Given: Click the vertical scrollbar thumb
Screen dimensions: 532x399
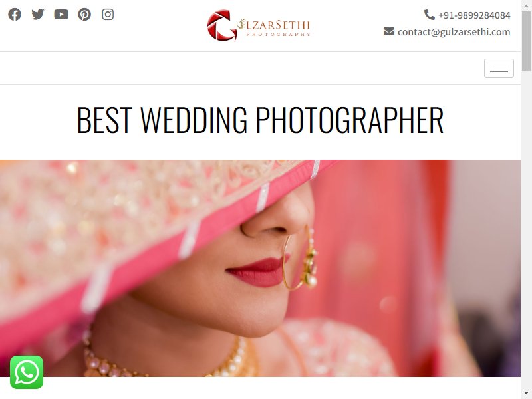Looking at the screenshot, I should coord(526,41).
